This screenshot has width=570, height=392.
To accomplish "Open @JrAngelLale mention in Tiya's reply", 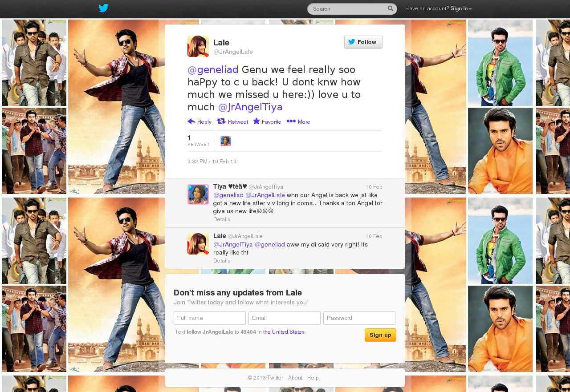I will tap(265, 195).
